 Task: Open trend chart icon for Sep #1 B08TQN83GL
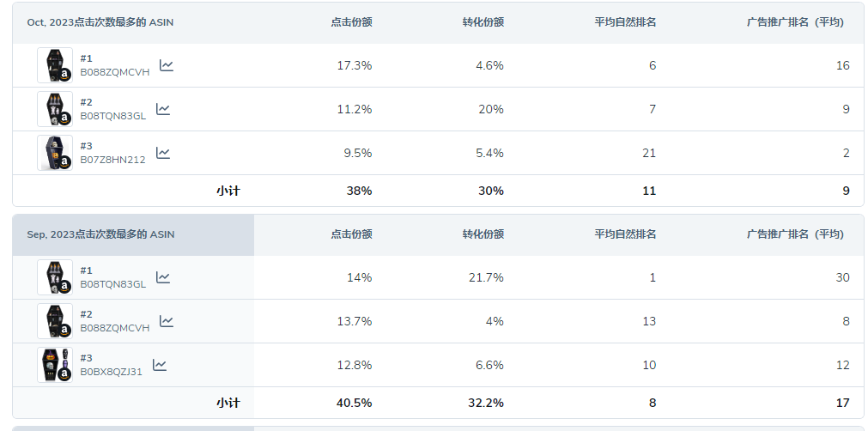point(163,277)
